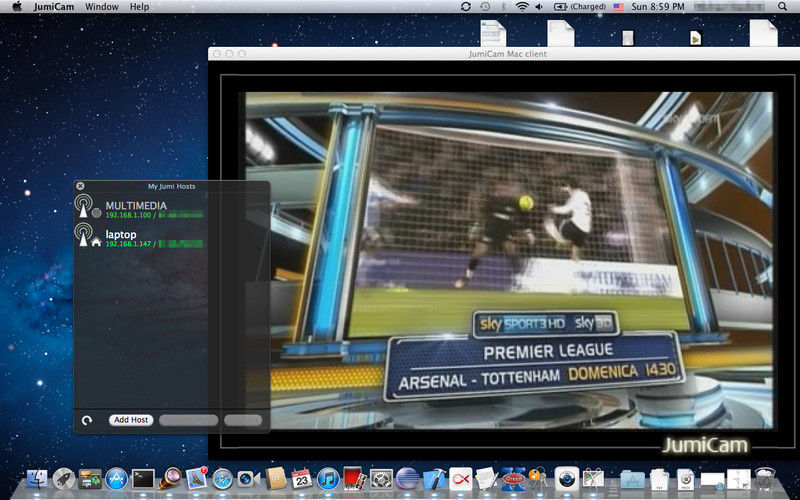Open the Applications folder in the Dock
800x500 pixels.
[633, 480]
